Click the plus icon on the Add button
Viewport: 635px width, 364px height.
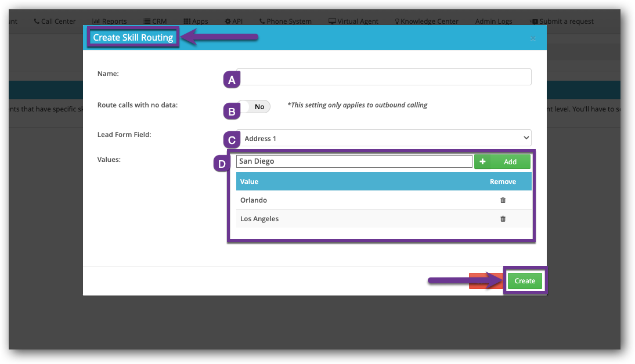click(x=483, y=161)
